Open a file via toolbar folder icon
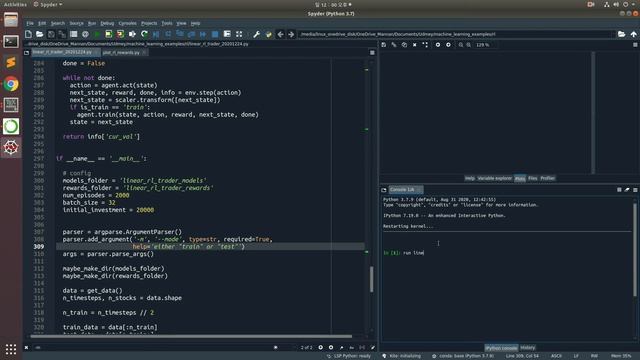The width and height of the screenshot is (640, 360). click(x=40, y=34)
